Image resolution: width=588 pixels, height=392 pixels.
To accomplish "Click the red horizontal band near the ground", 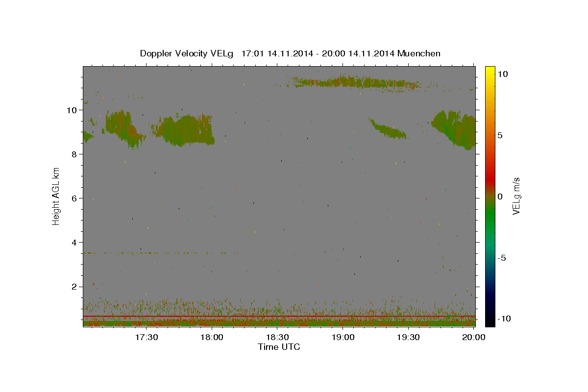I will point(279,317).
